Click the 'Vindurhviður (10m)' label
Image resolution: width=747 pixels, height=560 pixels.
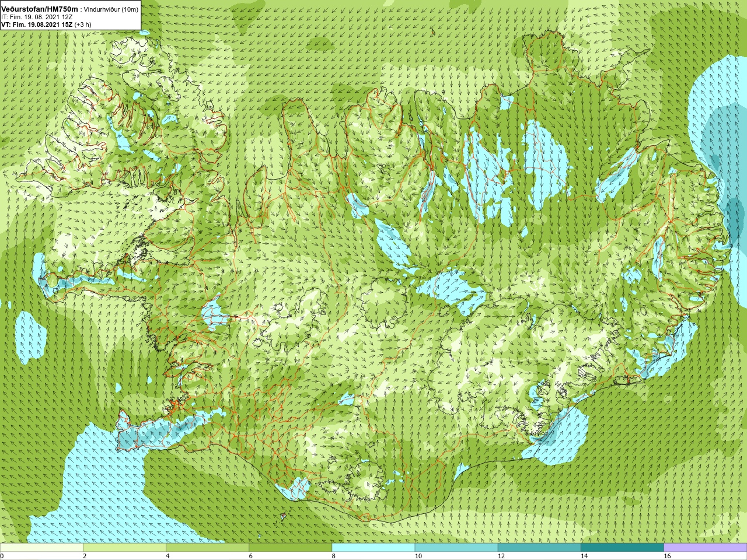(x=111, y=9)
